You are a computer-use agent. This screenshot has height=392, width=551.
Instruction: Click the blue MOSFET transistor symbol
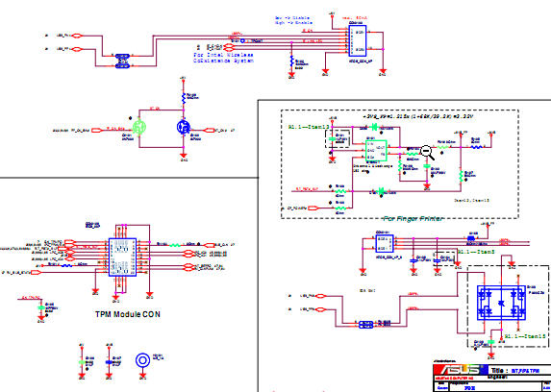[183, 127]
